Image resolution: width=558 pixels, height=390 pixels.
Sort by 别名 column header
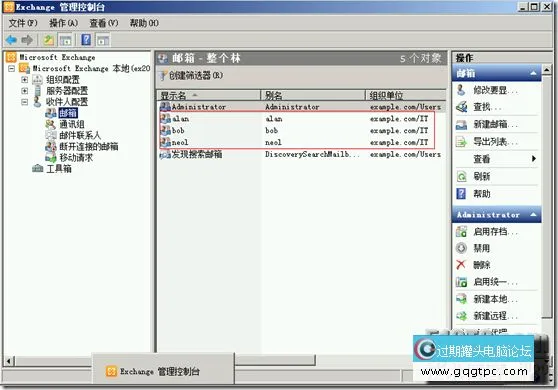pos(313,95)
